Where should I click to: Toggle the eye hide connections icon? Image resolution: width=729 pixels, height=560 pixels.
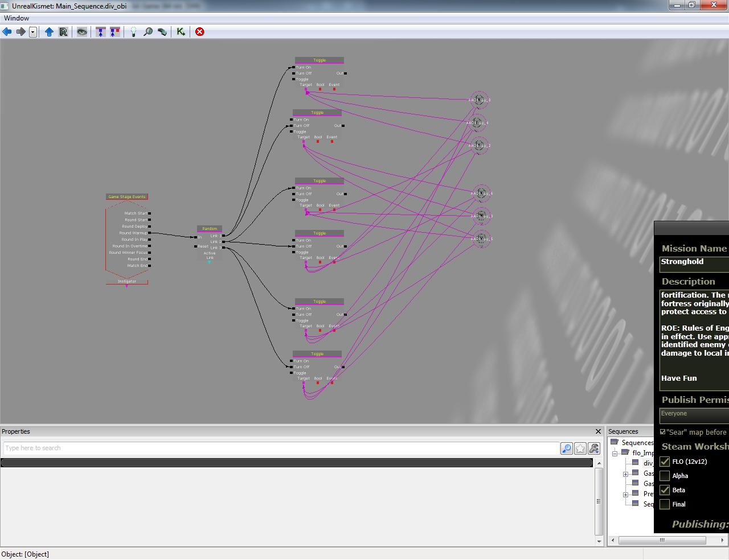82,32
